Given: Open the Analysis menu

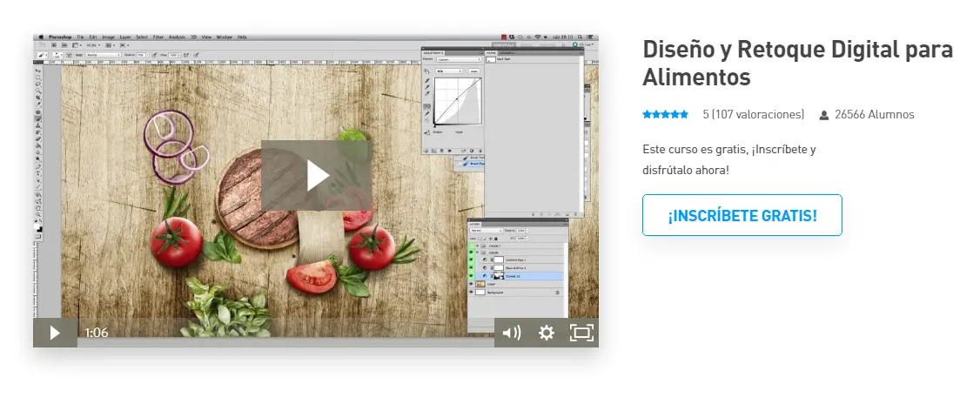Looking at the screenshot, I should (177, 37).
